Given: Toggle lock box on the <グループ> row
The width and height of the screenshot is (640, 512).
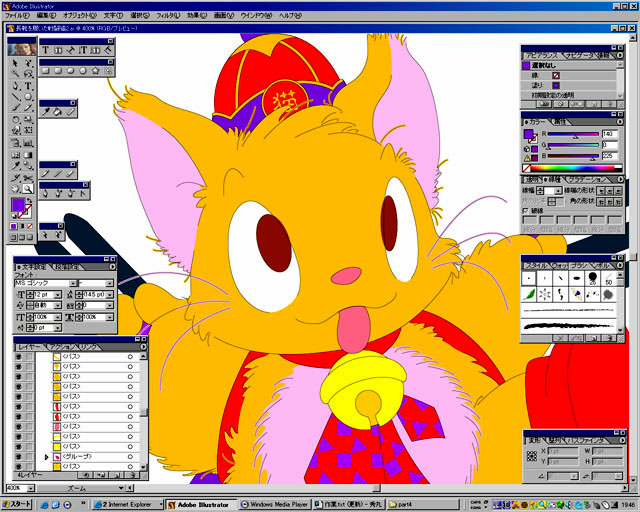Looking at the screenshot, I should (28, 457).
